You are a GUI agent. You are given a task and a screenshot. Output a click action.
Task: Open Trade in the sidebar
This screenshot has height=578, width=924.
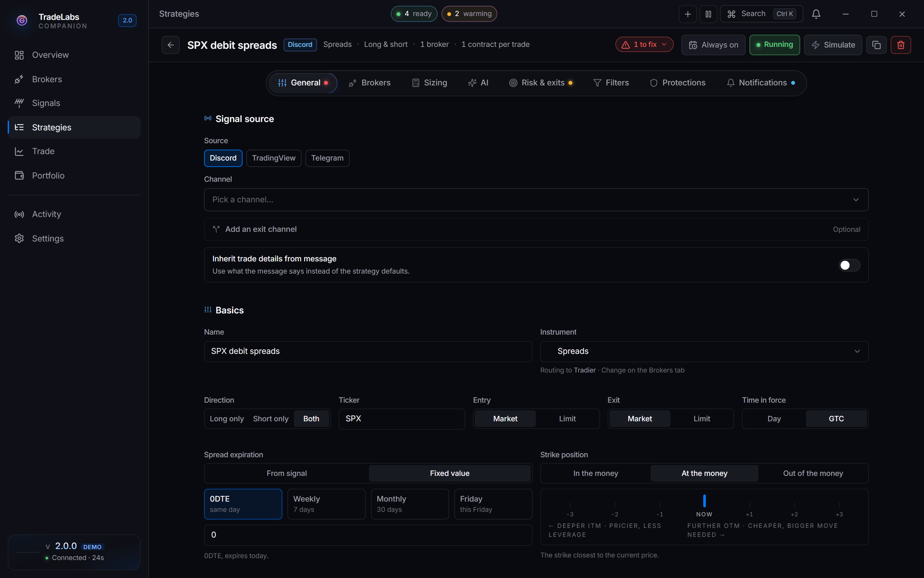[74, 151]
